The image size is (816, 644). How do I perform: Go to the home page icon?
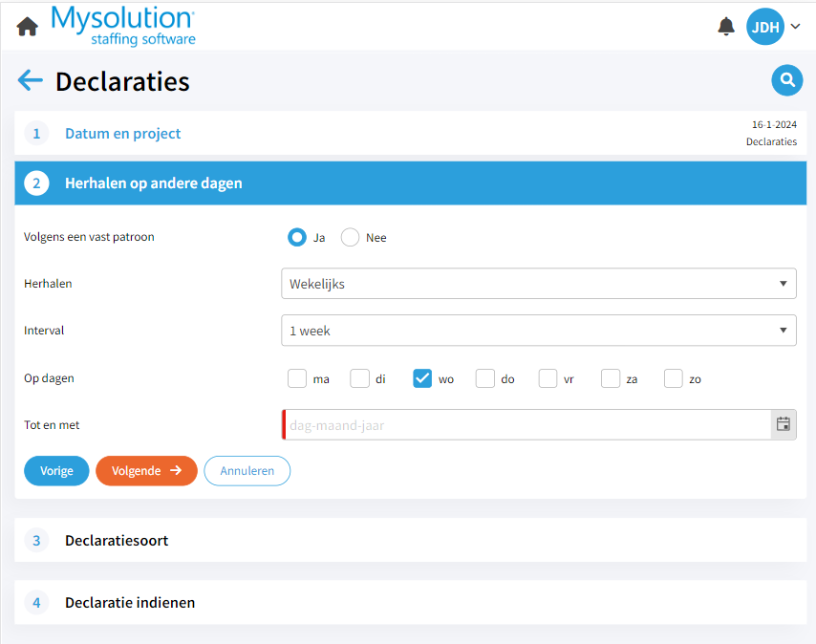click(28, 27)
